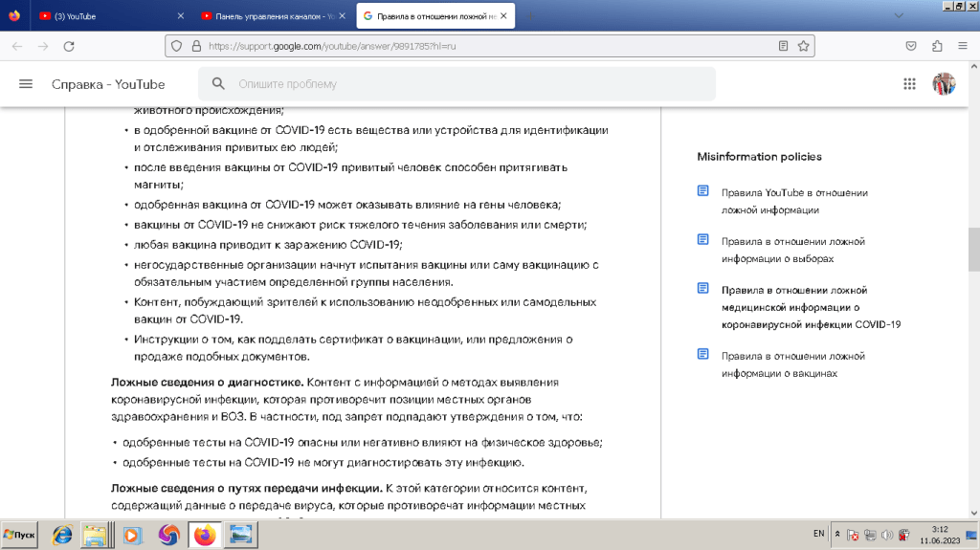Open the Google account avatar
This screenshot has height=550, width=980.
point(944,84)
